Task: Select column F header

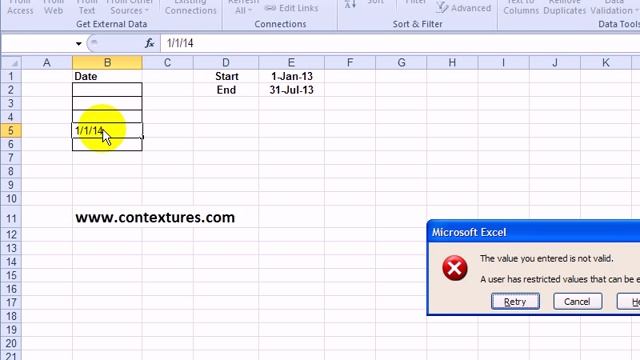Action: 350,63
